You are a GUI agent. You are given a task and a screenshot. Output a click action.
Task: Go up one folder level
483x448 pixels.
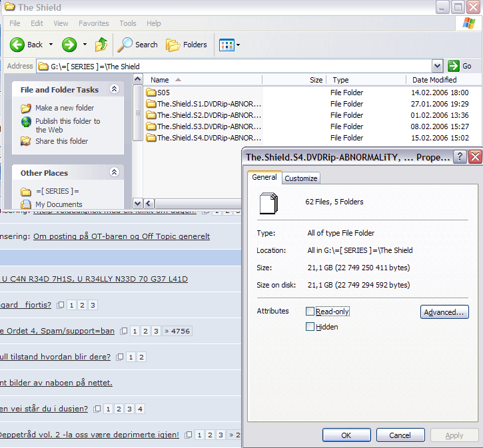[101, 45]
